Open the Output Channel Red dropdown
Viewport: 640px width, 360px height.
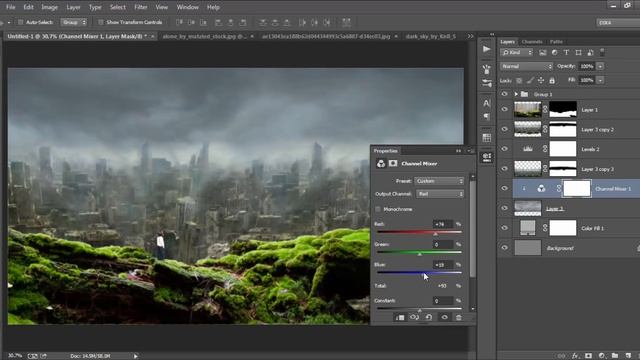[x=440, y=194]
